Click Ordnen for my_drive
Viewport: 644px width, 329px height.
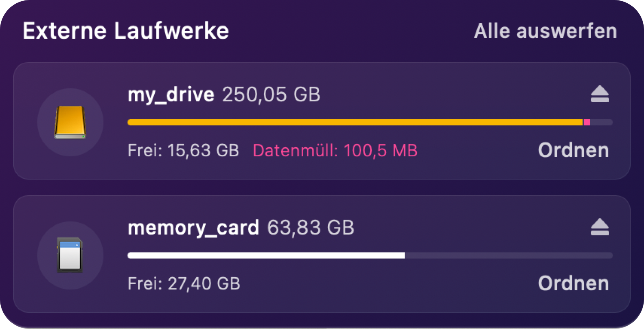pyautogui.click(x=574, y=150)
